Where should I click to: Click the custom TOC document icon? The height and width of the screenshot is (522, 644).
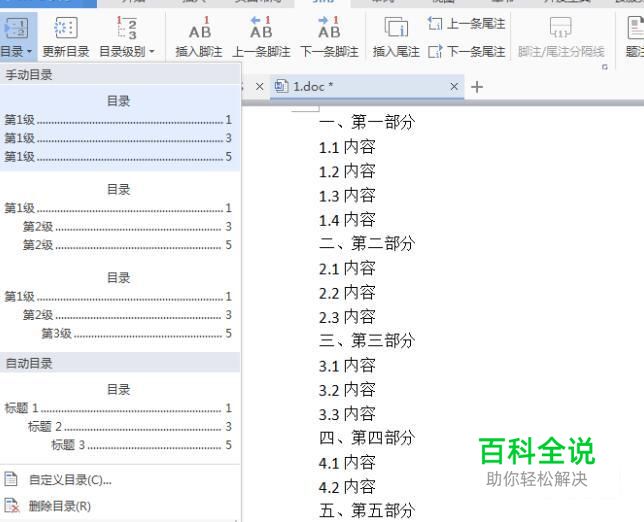(11, 479)
